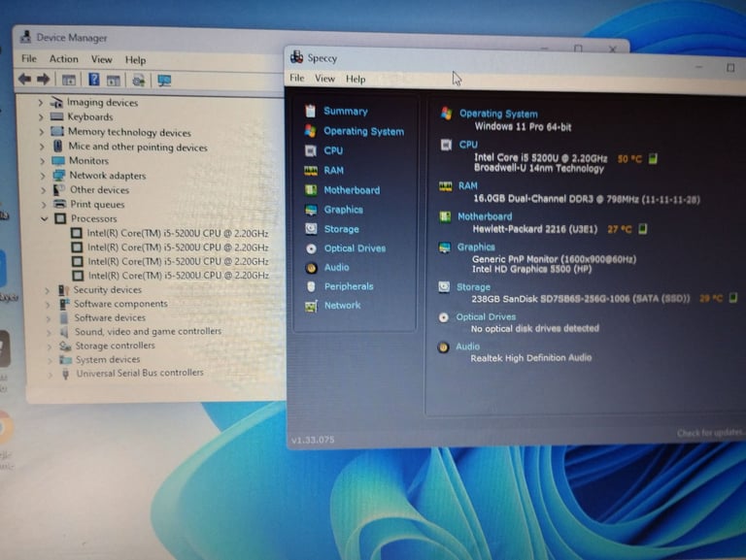Select first Intel Core i5-5200U processor entry
The image size is (746, 560).
pyautogui.click(x=178, y=233)
